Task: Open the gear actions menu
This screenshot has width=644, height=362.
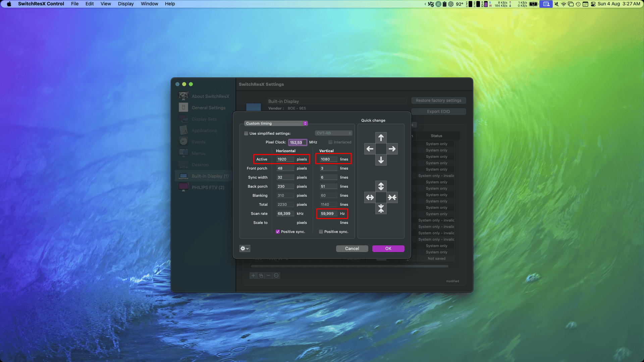Action: pyautogui.click(x=245, y=248)
